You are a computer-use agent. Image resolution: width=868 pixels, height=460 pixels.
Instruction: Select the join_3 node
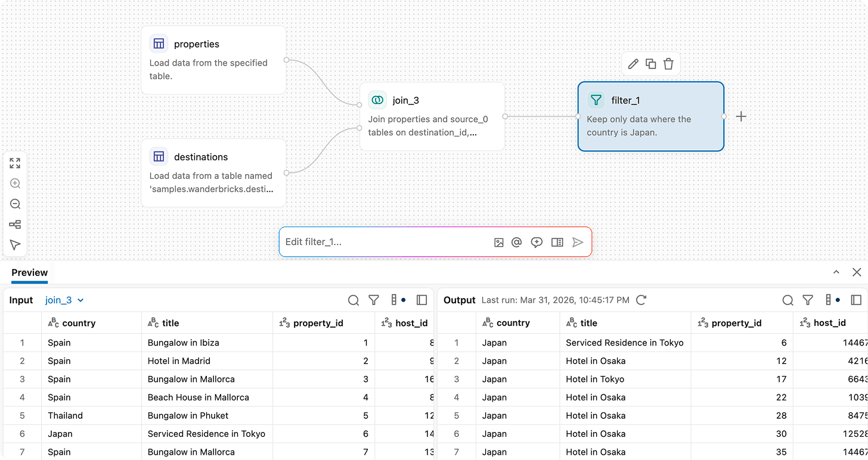coord(432,116)
